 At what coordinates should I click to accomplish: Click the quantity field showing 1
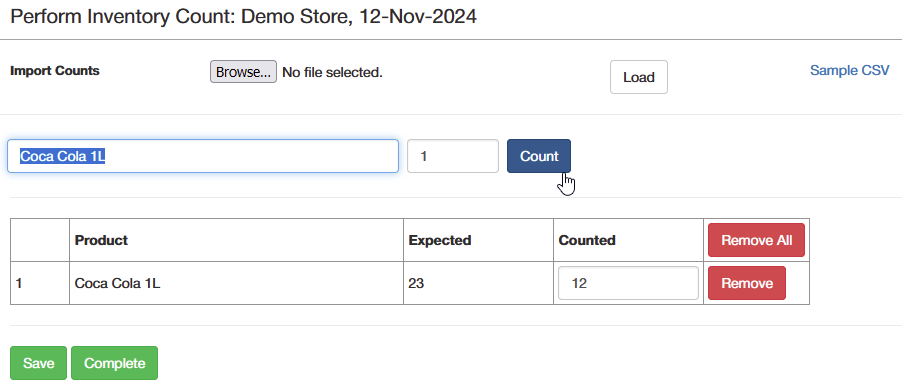[453, 156]
